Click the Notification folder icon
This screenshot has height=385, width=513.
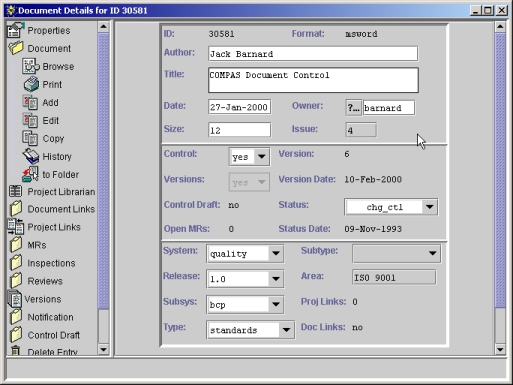coord(16,317)
